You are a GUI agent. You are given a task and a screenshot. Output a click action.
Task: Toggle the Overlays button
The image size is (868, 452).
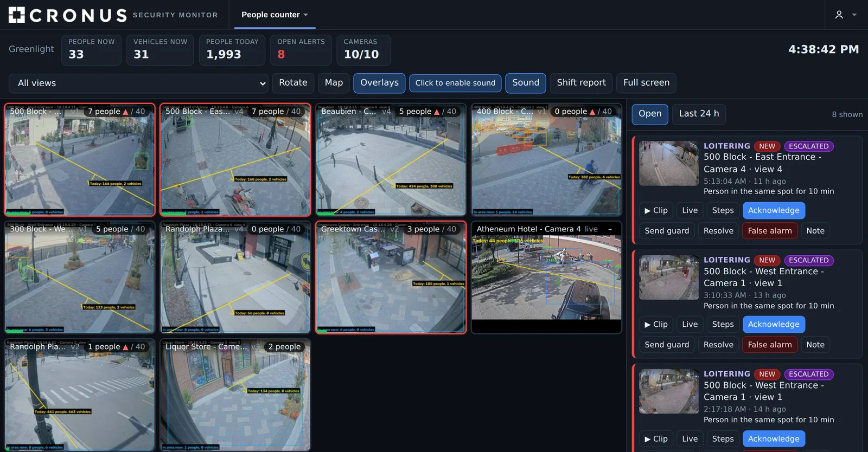379,83
